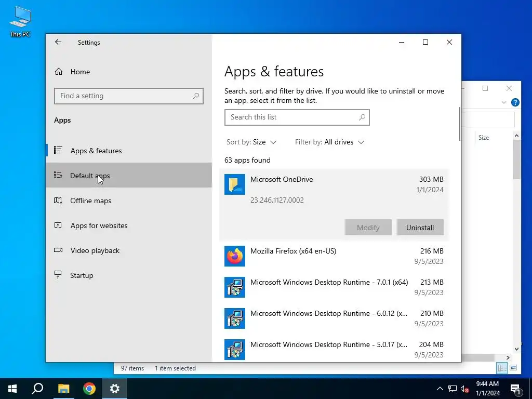Expand the File Explorer ribbon chevron
The image size is (532, 399).
click(x=504, y=102)
